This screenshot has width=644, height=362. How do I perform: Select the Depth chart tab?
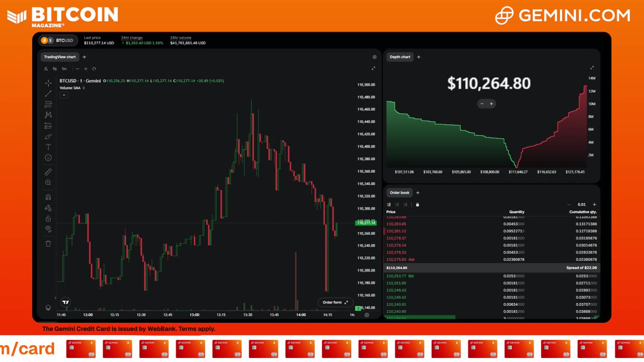pyautogui.click(x=400, y=57)
